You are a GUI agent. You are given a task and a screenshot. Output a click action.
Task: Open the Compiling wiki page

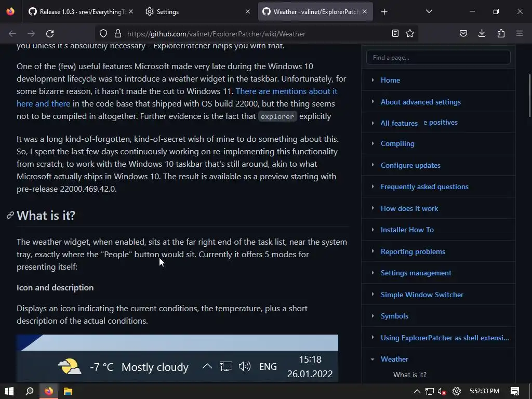[397, 143]
